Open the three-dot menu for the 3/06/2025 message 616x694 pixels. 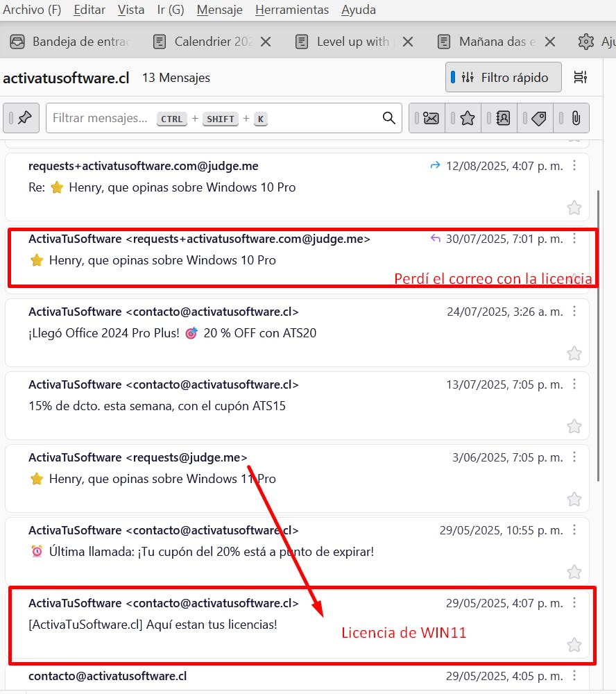[x=574, y=457]
